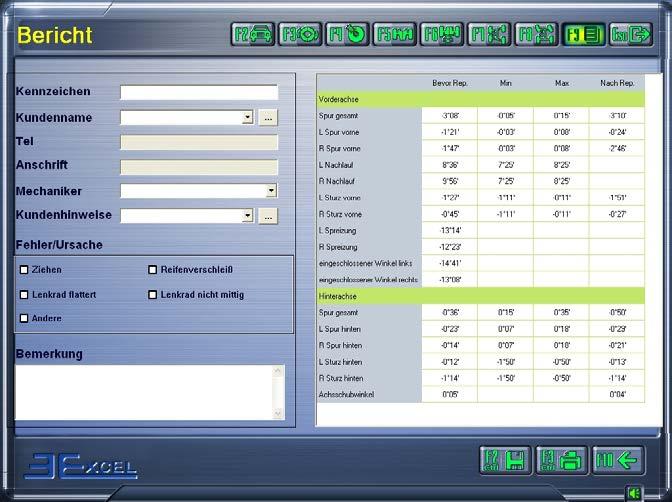Viewport: 672px width, 502px height.
Task: Select the Vorderachse section header
Action: pos(481,99)
